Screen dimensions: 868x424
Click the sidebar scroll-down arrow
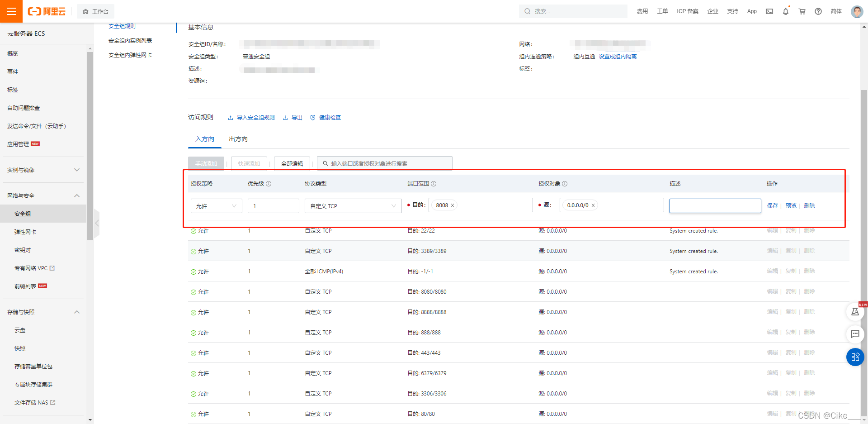(90, 419)
